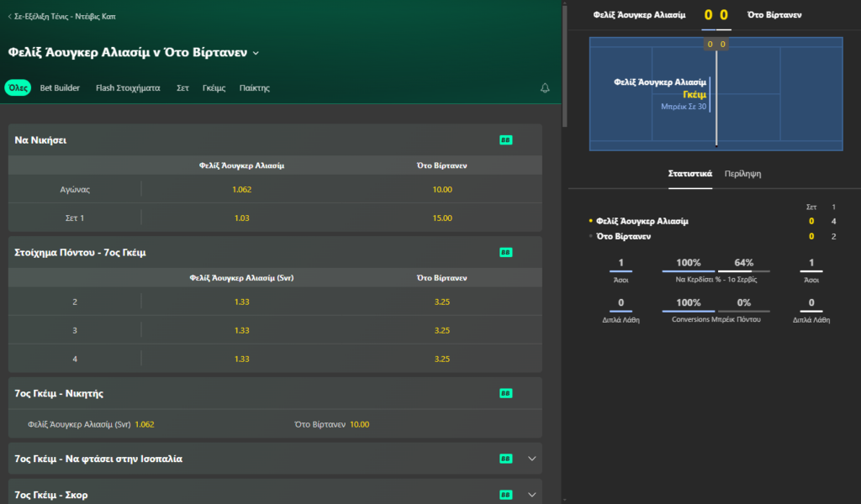The image size is (861, 504).
Task: Pick Σετ 1 odds 15.00 for Βίρτανεν
Action: click(442, 218)
